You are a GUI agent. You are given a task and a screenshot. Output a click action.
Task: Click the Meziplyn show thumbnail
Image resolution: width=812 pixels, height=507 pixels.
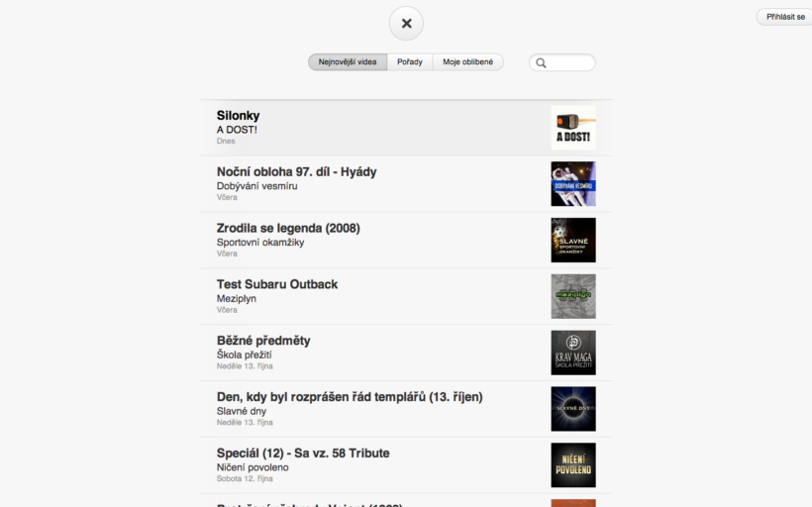573,296
